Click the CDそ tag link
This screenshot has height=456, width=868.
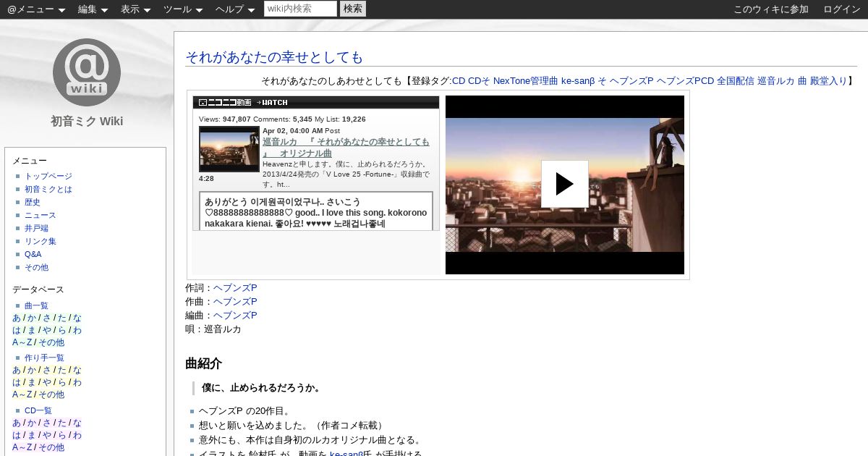click(x=479, y=81)
